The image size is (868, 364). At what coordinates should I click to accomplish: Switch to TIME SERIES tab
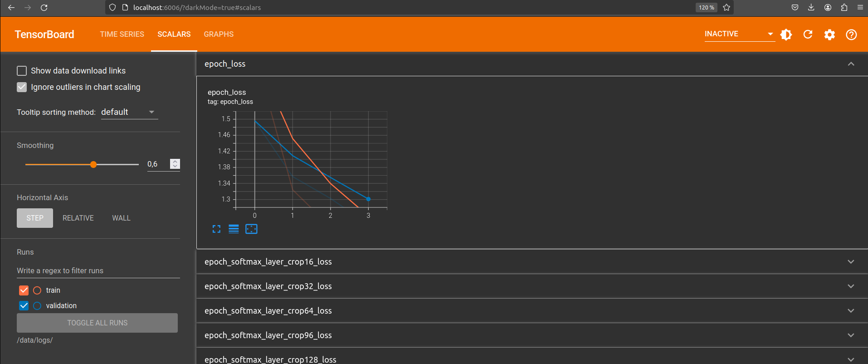coord(122,34)
